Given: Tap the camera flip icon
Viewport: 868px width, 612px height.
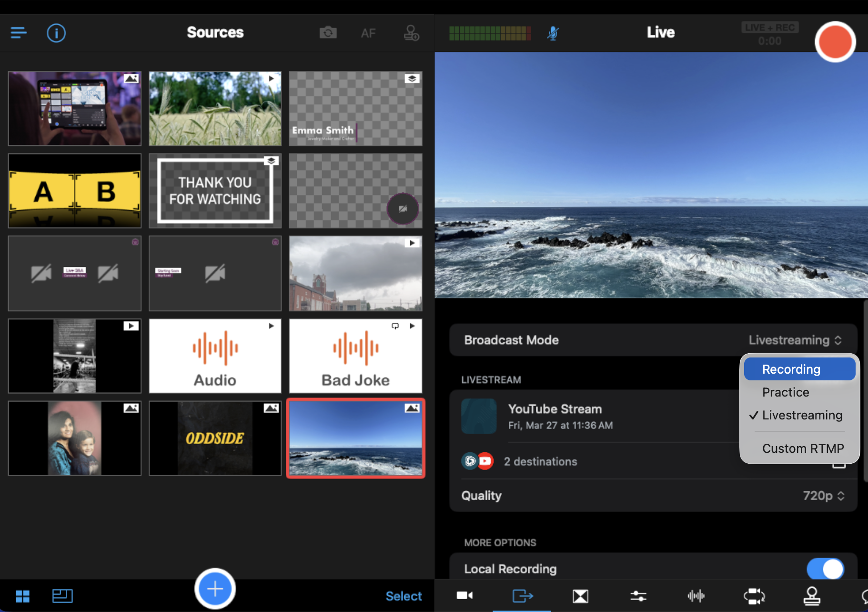Looking at the screenshot, I should (328, 33).
